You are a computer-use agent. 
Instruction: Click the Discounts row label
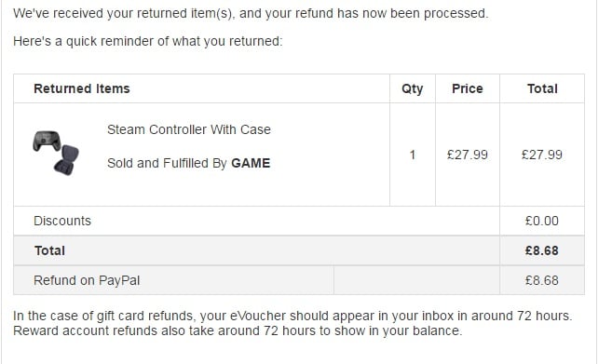[62, 221]
